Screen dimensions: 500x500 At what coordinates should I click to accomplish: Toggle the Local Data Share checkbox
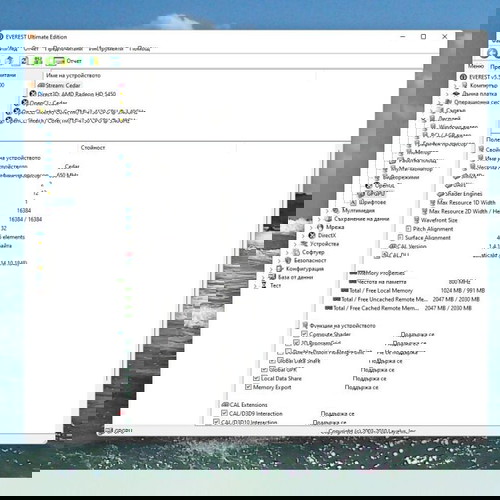[x=256, y=378]
